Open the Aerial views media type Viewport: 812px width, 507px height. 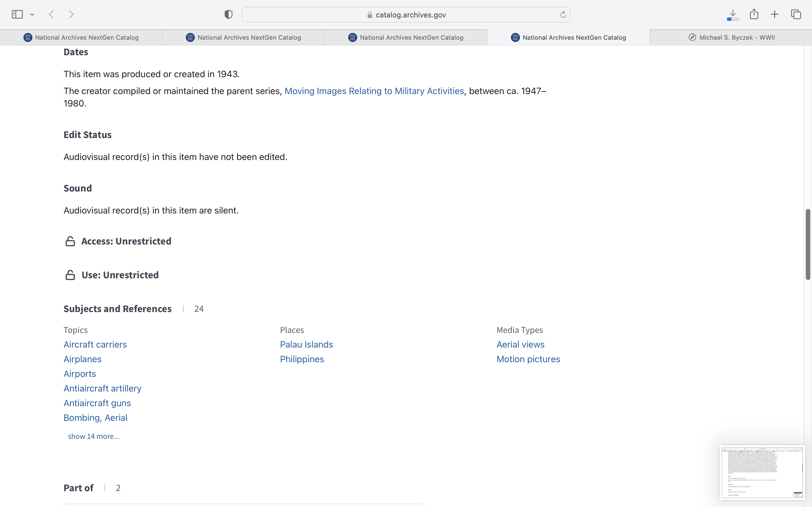click(520, 344)
